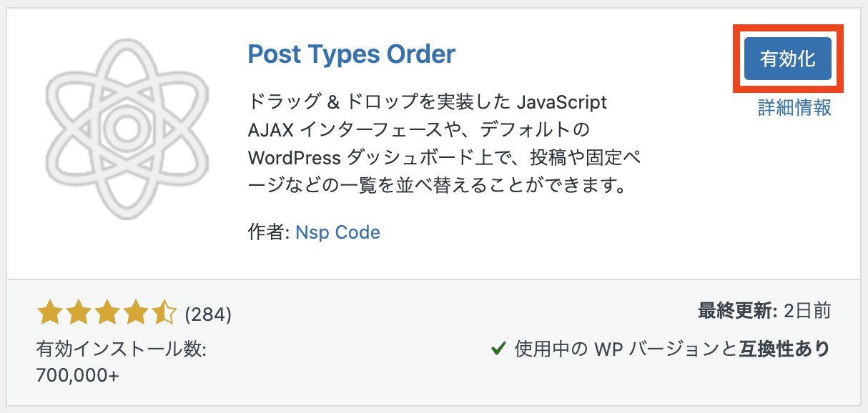Click the 有効インストール数 label
This screenshot has height=413, width=868.
click(x=121, y=349)
